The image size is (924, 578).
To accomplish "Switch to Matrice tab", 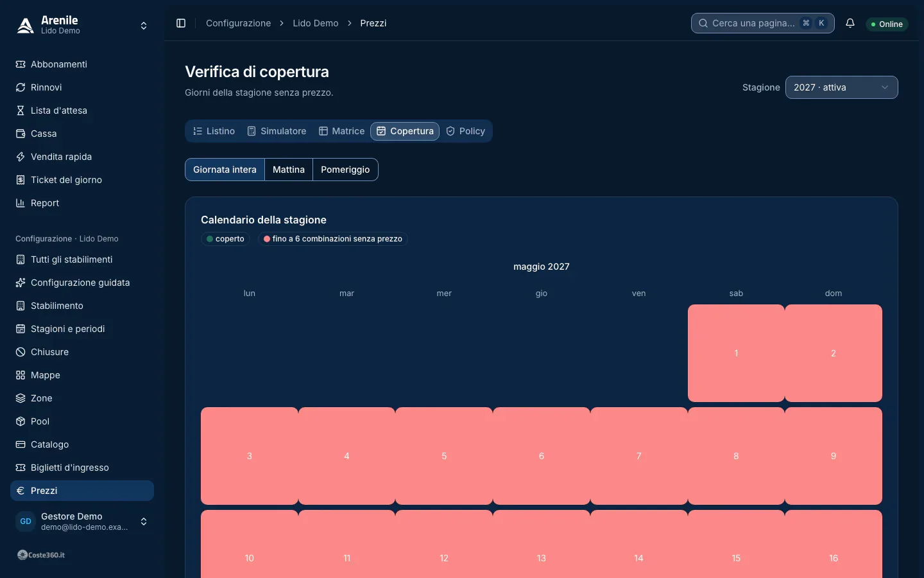I will pos(341,131).
